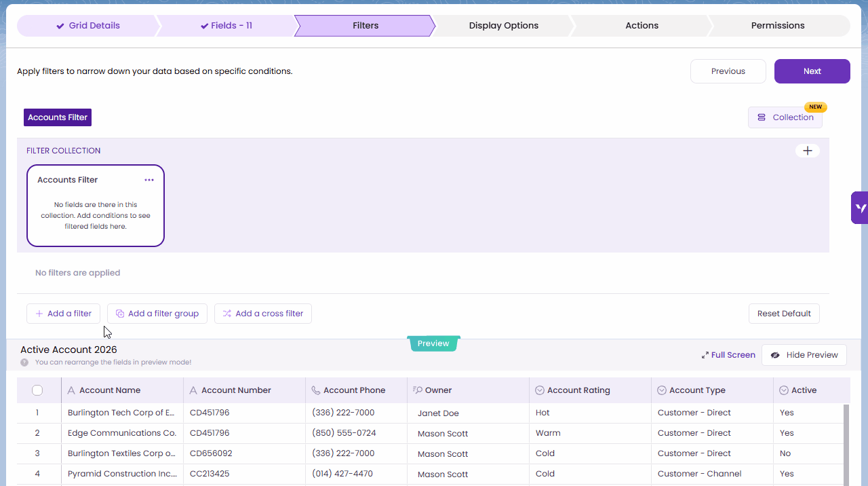Screen dimensions: 868x486
Task: Open the Accounts Filter three-dot menu
Action: (149, 180)
